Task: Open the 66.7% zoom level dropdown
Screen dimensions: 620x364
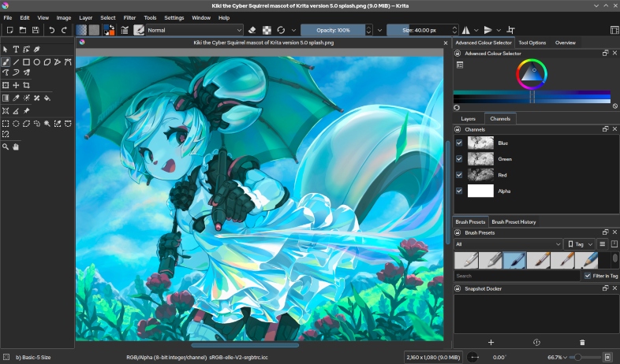Action: coord(557,357)
